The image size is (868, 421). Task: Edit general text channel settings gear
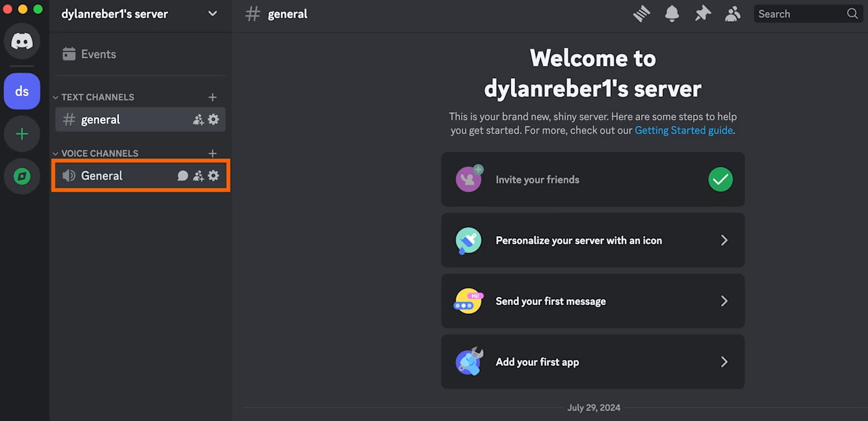(x=213, y=119)
